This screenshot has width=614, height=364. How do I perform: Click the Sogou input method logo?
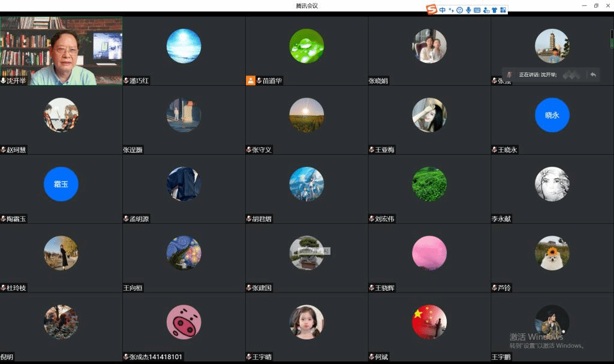coord(432,10)
